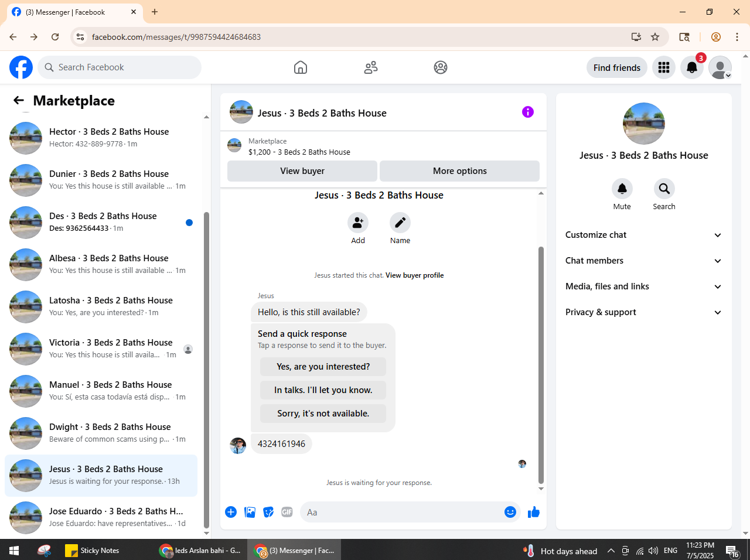
Task: Open Jose Eduardo conversation in the list
Action: (x=101, y=518)
